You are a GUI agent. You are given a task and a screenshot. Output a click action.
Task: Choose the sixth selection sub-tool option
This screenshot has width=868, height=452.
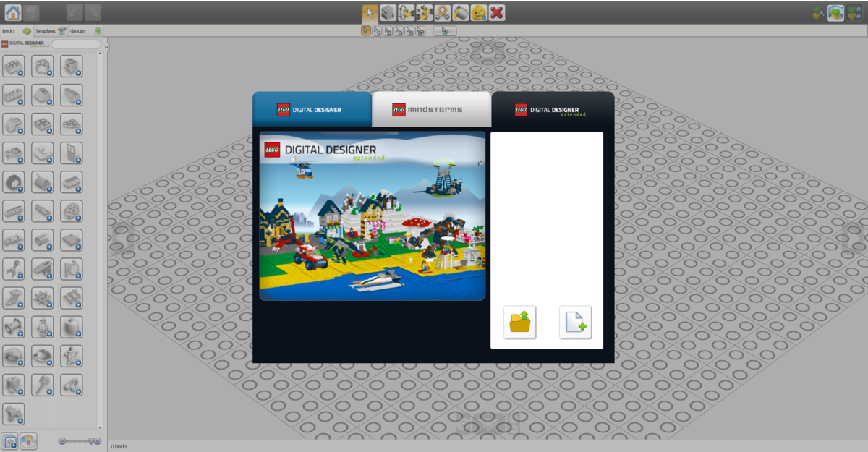tap(421, 30)
